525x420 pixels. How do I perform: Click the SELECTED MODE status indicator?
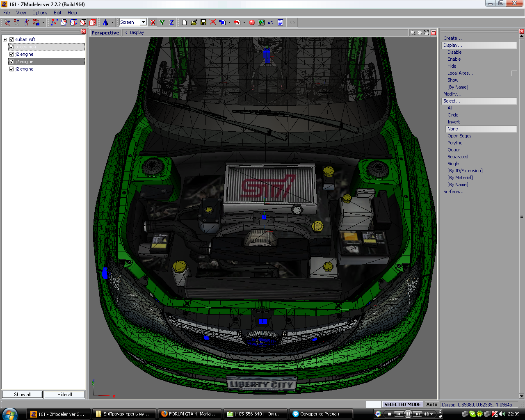point(402,404)
